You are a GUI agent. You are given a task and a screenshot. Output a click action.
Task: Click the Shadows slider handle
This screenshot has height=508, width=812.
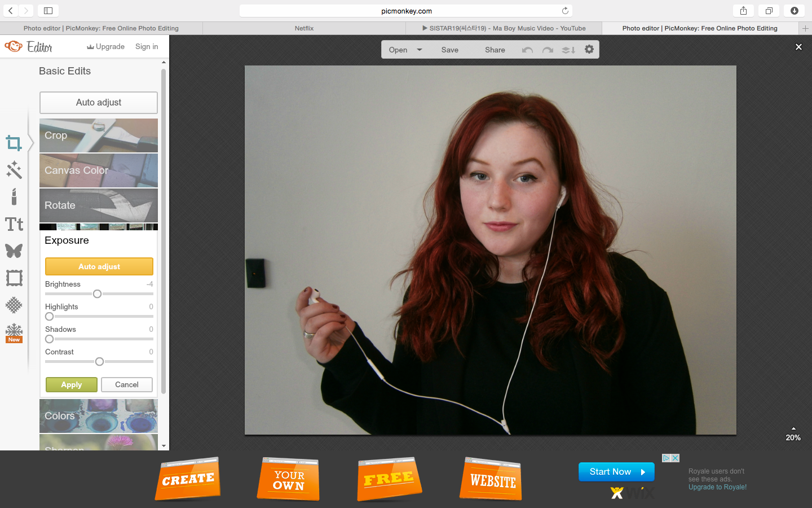pos(50,339)
